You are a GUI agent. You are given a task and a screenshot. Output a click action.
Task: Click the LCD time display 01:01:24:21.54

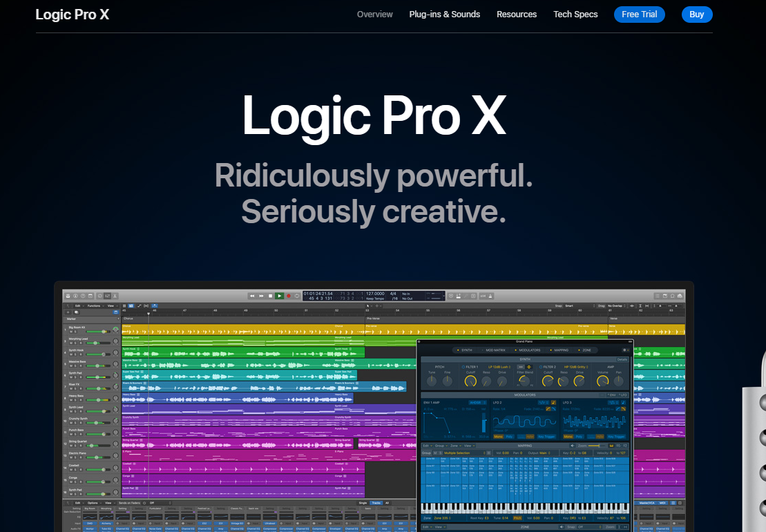[x=318, y=294]
